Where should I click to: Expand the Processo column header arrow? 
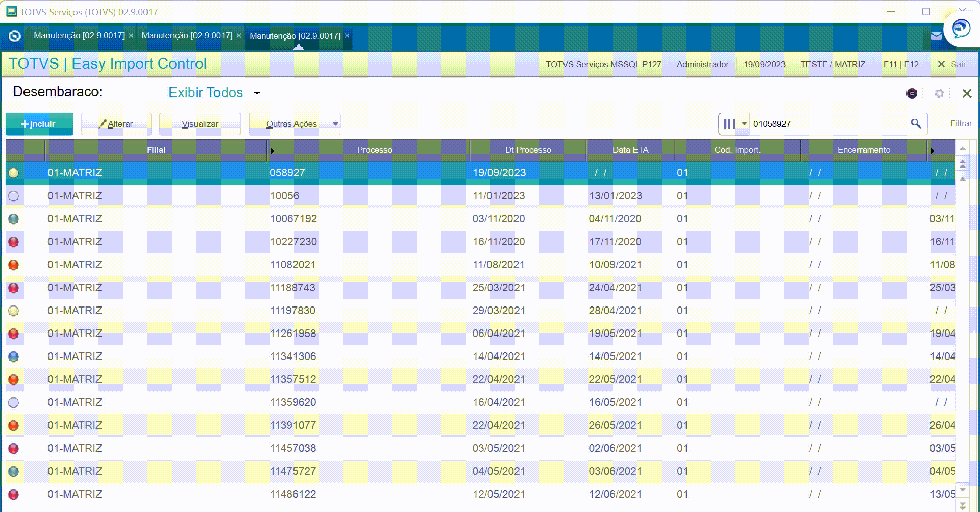[x=273, y=151]
